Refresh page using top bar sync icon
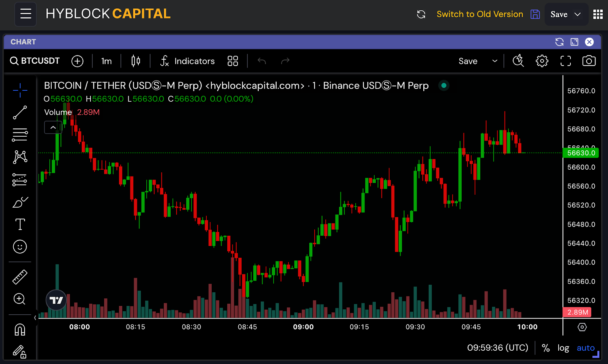This screenshot has width=608, height=364. point(421,14)
